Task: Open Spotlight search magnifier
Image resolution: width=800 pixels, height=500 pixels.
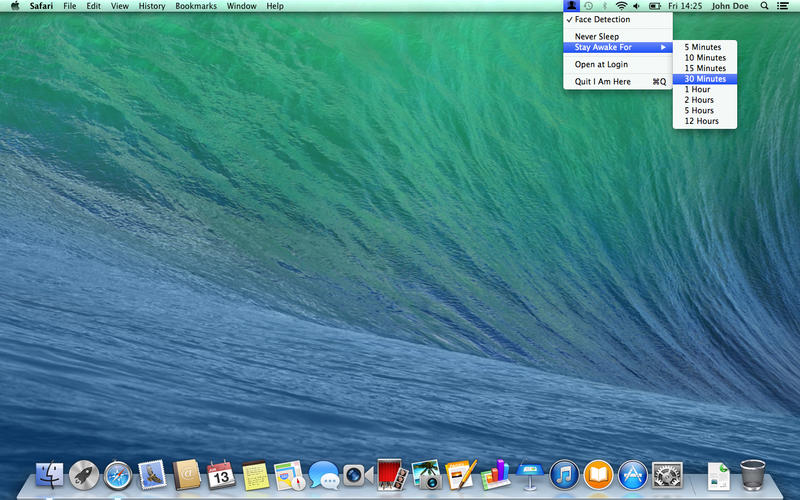Action: point(765,6)
